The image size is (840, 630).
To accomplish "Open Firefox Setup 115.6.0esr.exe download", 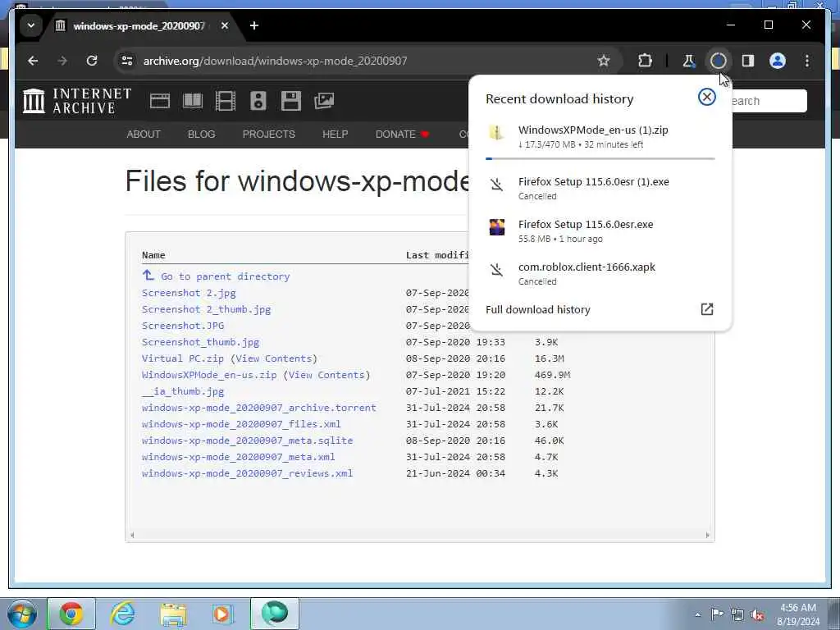I will tap(600, 231).
